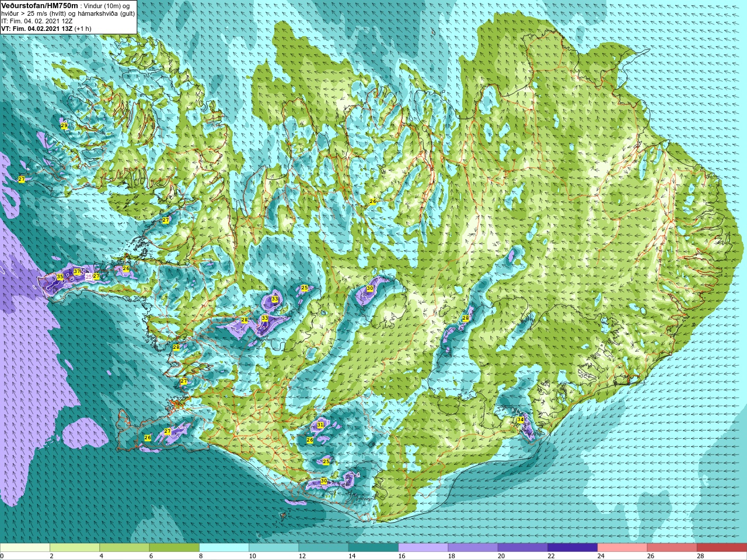Click the olive green 6–8 legend swatch
The width and height of the screenshot is (747, 560).
pos(174,548)
